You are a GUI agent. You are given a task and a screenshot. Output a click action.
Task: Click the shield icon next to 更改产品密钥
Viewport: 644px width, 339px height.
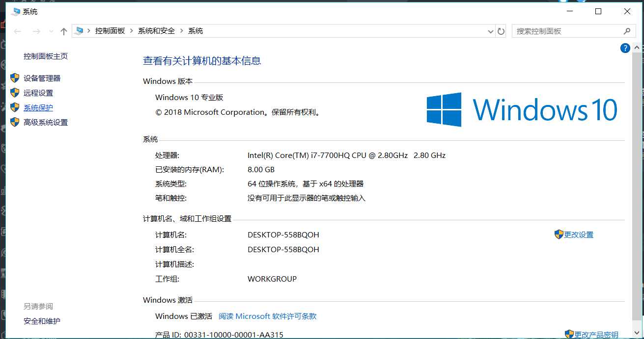tap(569, 335)
